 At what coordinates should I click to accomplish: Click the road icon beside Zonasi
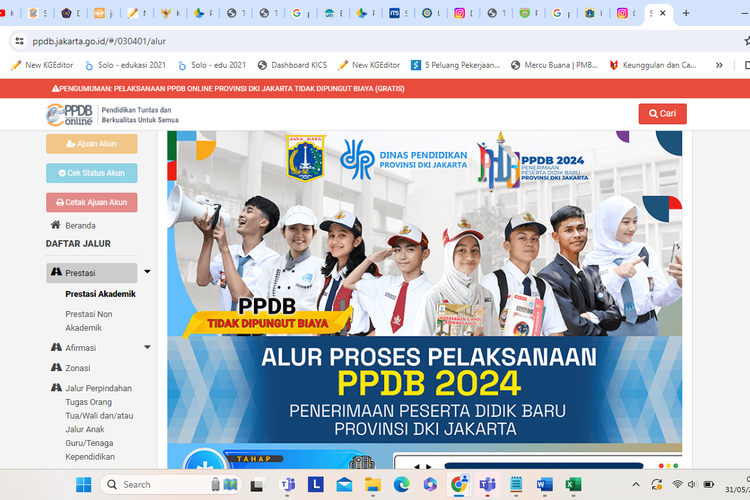point(56,368)
